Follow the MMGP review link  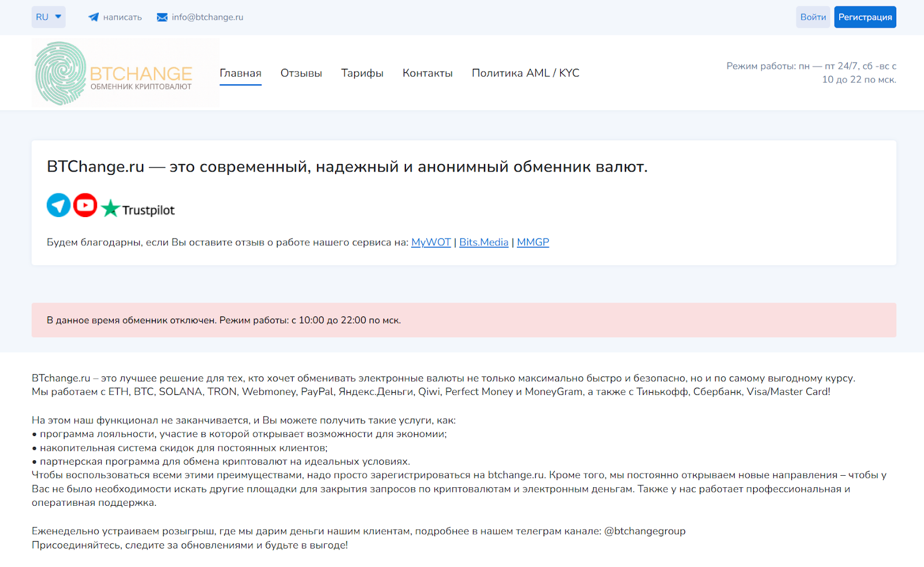click(x=533, y=243)
